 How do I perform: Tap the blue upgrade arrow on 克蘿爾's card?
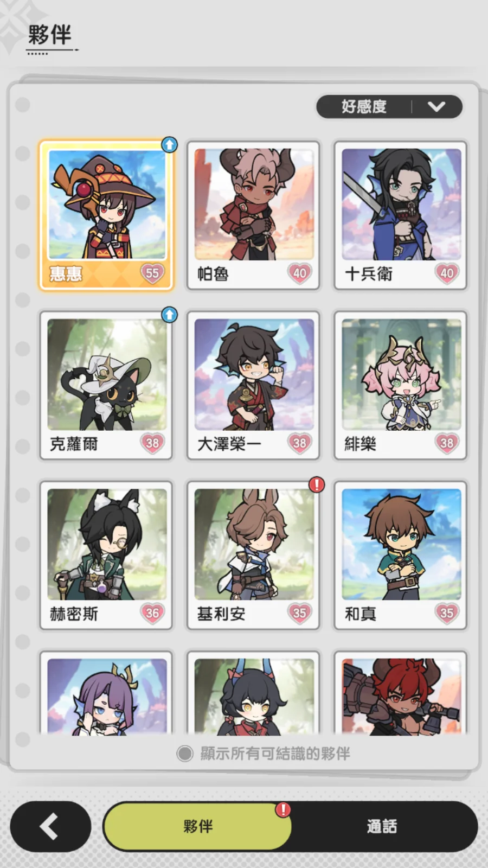point(169,315)
